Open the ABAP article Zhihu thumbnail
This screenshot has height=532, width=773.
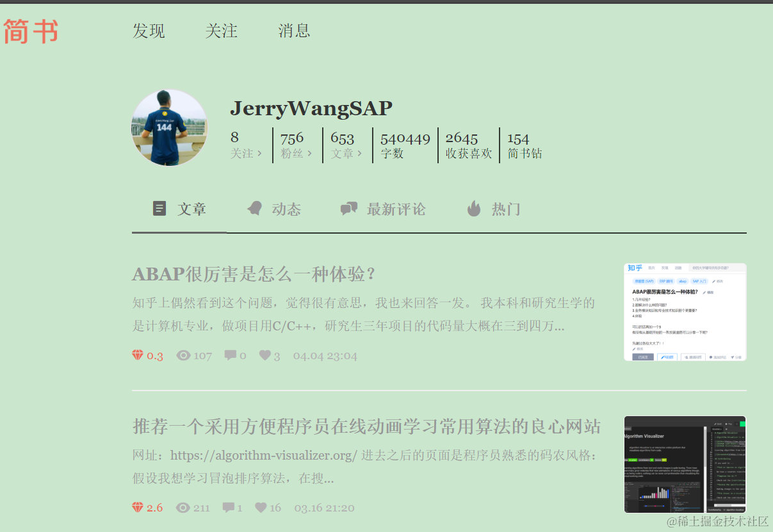click(685, 312)
